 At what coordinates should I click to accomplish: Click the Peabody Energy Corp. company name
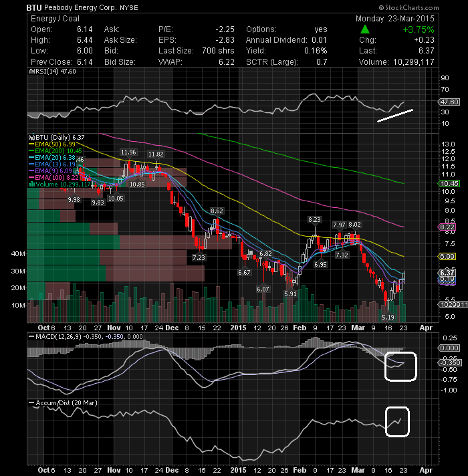[x=80, y=7]
